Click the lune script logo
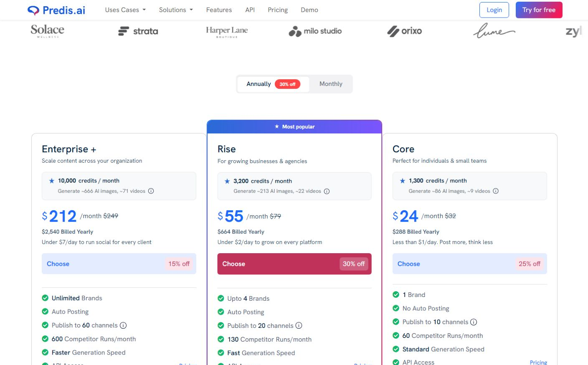 point(494,30)
